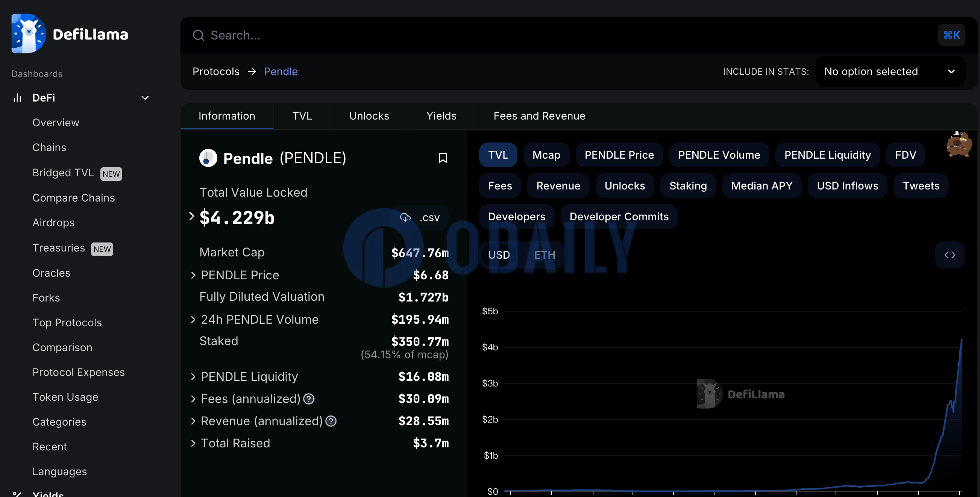Viewport: 980px width, 497px height.
Task: Toggle the Developer Commits chart metric
Action: pos(619,217)
